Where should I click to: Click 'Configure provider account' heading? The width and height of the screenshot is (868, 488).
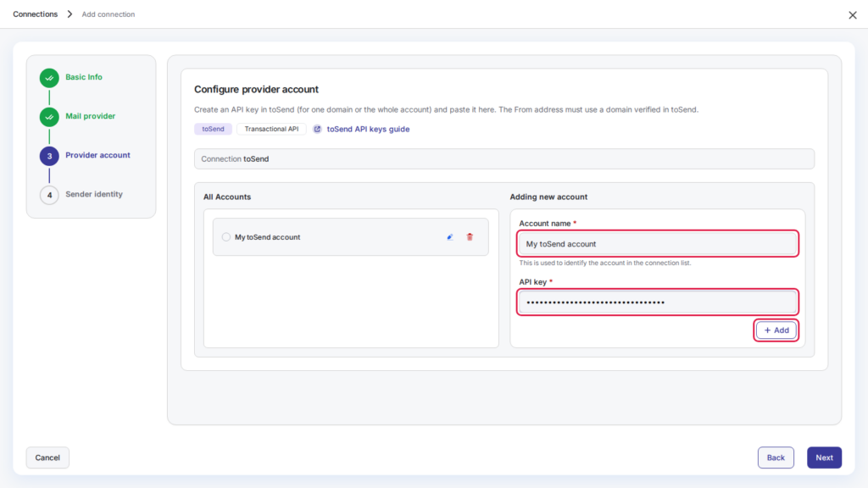[256, 89]
